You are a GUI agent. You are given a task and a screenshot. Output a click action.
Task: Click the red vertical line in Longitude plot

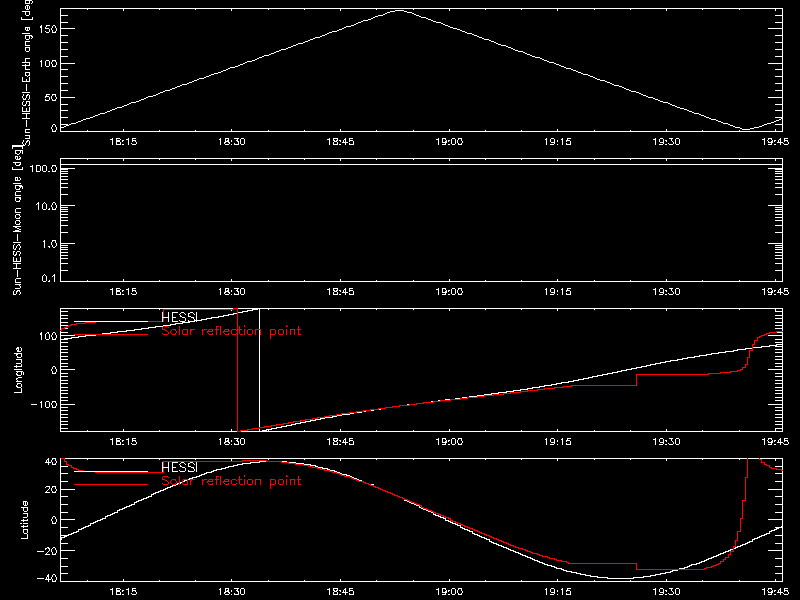[x=238, y=370]
